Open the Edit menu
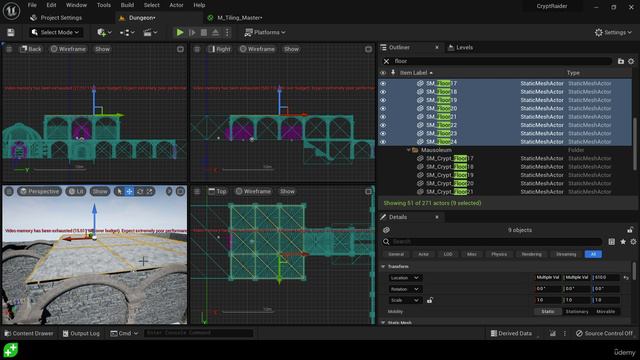The height and width of the screenshot is (360, 640). coord(51,5)
